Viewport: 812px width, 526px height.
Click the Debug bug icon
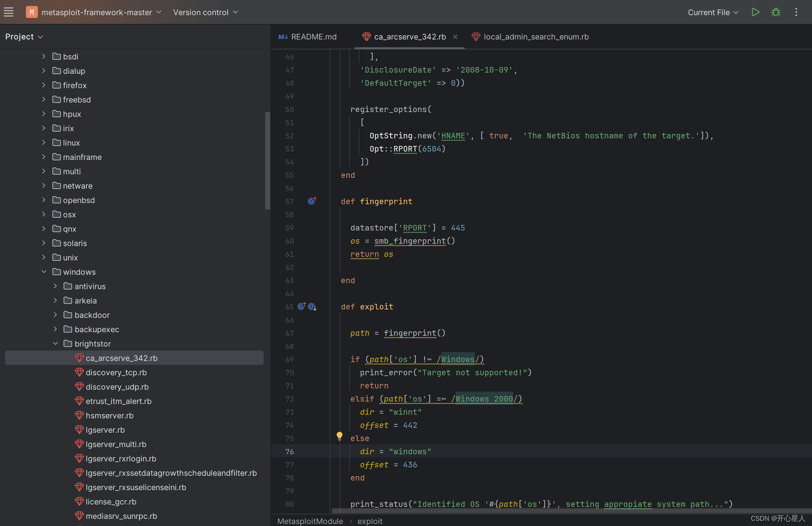coord(776,12)
